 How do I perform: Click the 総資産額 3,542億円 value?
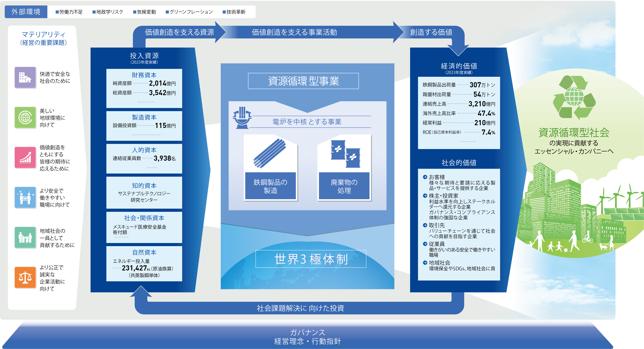tap(144, 93)
